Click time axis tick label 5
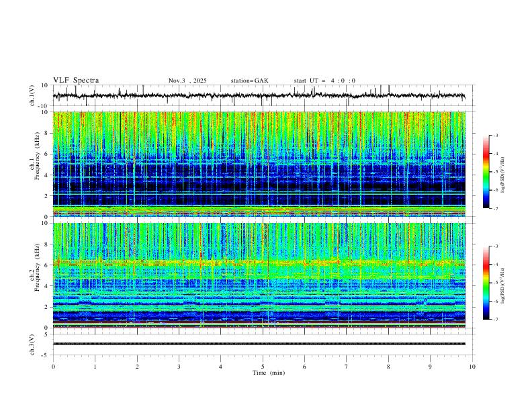The width and height of the screenshot is (532, 411). 263,367
